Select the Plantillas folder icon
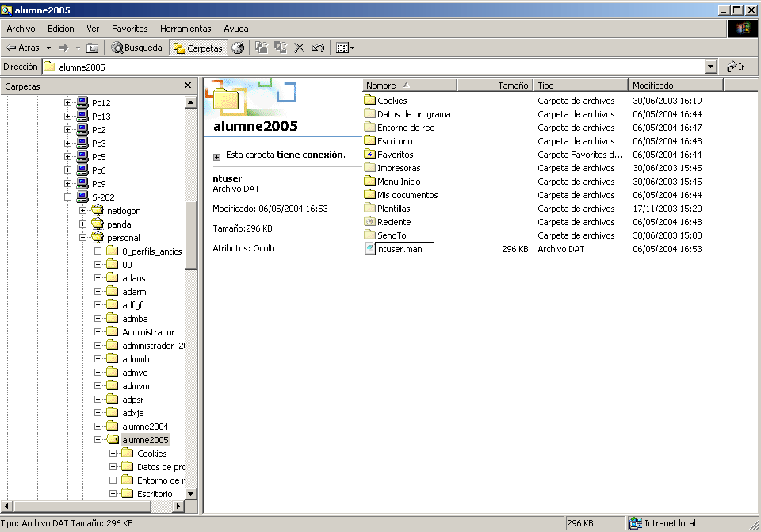This screenshot has width=761, height=532. [370, 209]
